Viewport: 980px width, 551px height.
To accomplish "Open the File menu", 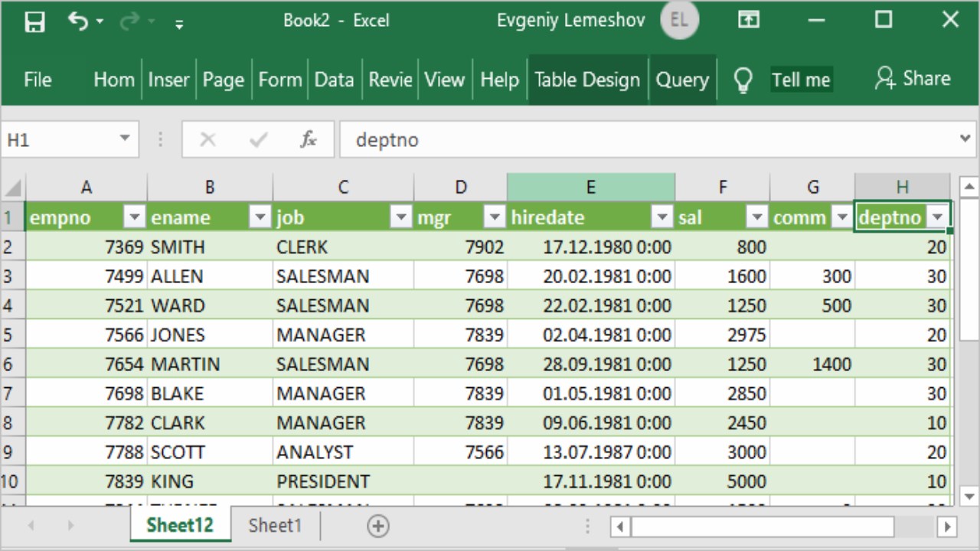I will (x=38, y=80).
